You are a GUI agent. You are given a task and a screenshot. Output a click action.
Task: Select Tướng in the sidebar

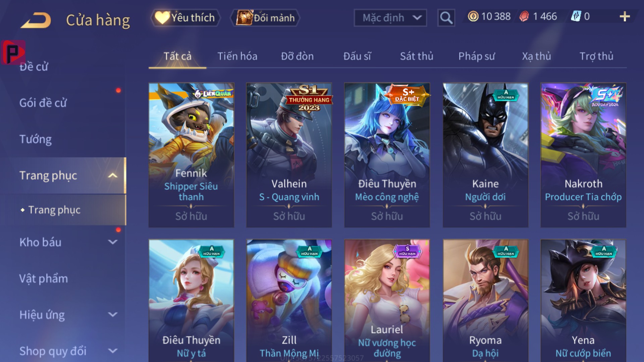pyautogui.click(x=36, y=139)
